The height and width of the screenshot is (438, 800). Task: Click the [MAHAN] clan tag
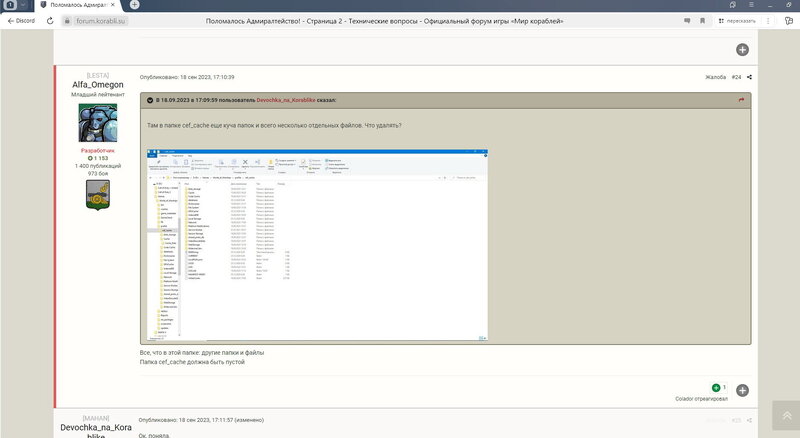pos(96,418)
